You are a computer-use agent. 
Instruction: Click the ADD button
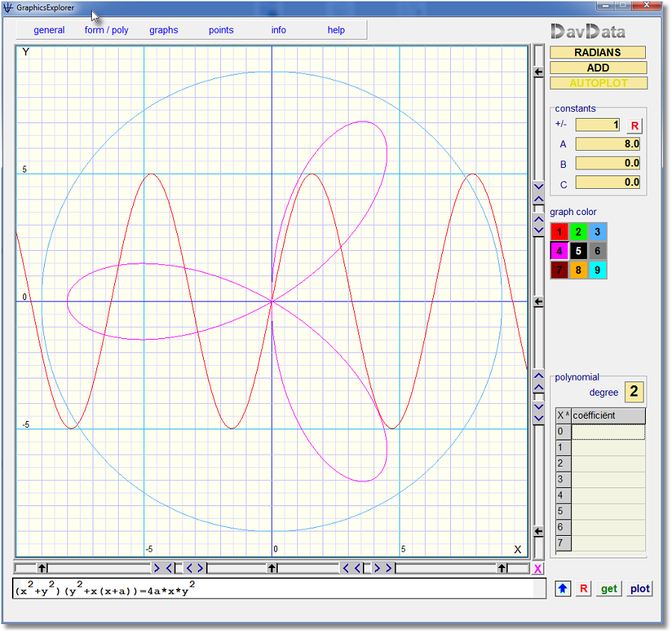point(598,68)
